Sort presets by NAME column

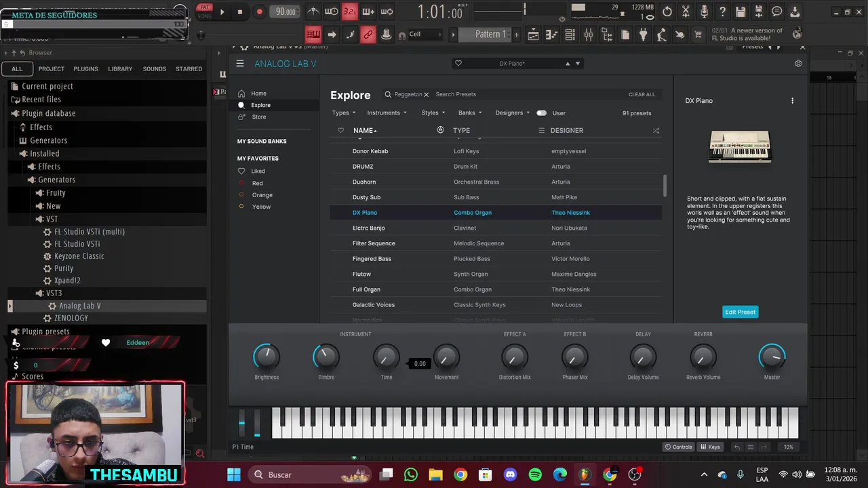365,130
